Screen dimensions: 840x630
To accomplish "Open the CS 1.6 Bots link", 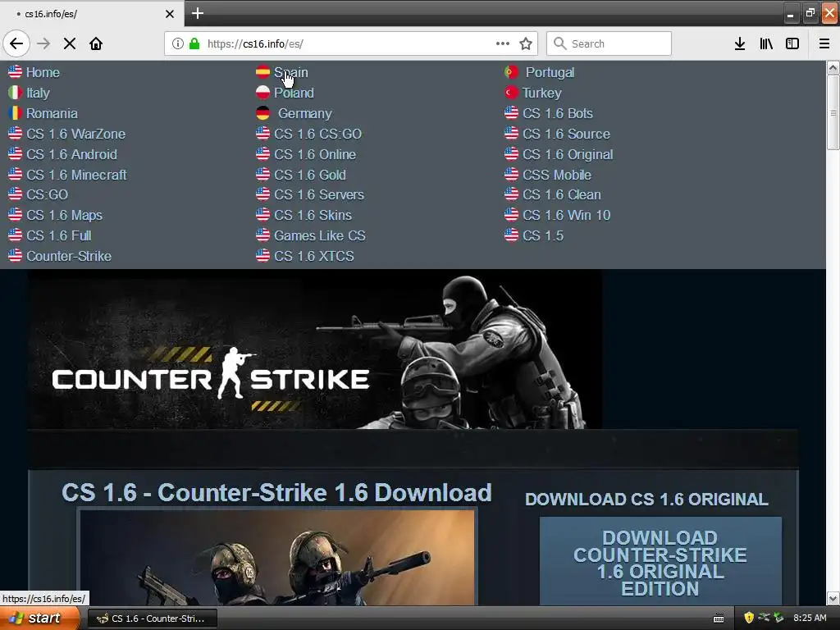I will (558, 113).
